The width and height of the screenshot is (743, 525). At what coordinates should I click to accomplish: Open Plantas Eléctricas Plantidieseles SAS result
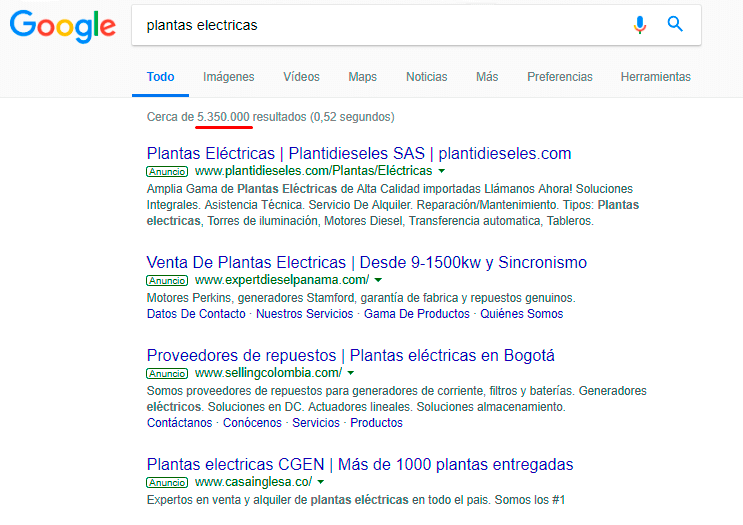tap(359, 154)
